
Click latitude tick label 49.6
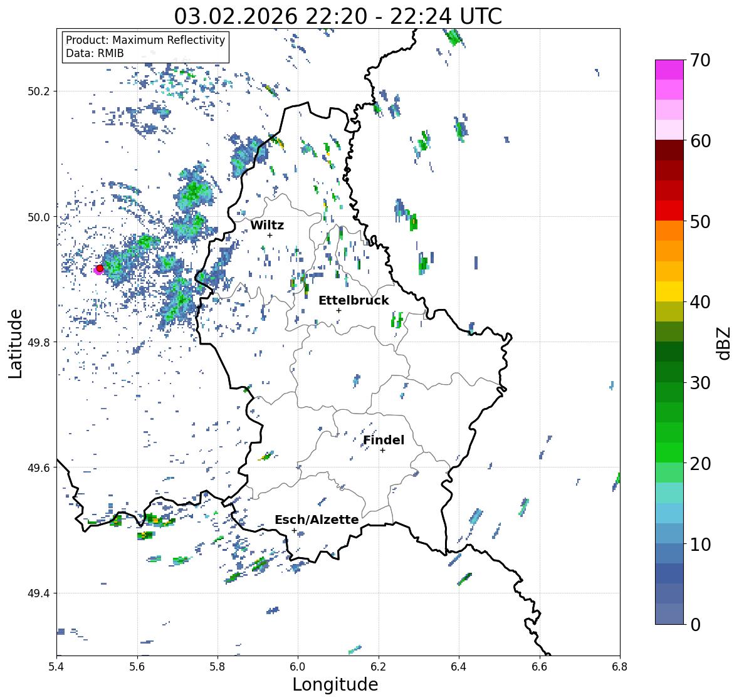click(x=39, y=468)
